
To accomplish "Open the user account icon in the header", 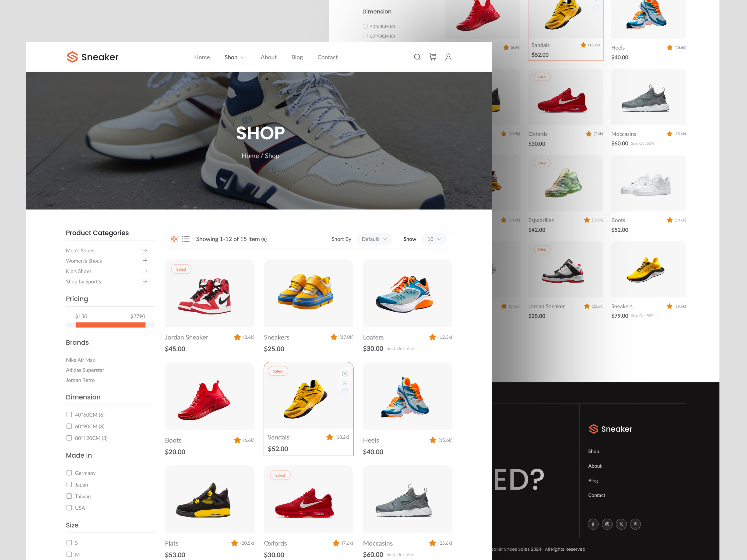I will click(448, 57).
